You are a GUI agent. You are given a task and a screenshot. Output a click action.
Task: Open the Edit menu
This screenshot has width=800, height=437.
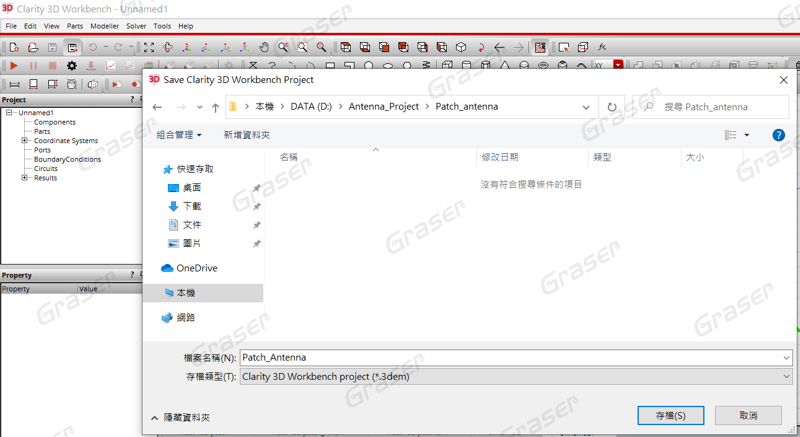30,26
